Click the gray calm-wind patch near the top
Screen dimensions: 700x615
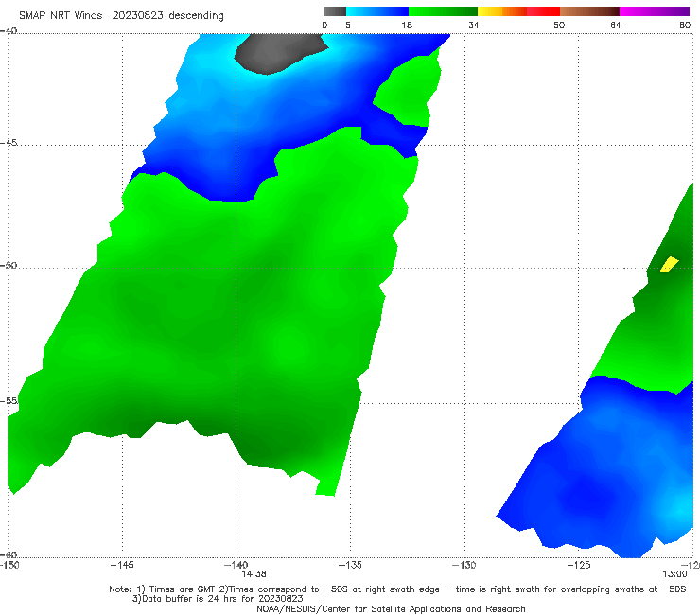(x=277, y=53)
